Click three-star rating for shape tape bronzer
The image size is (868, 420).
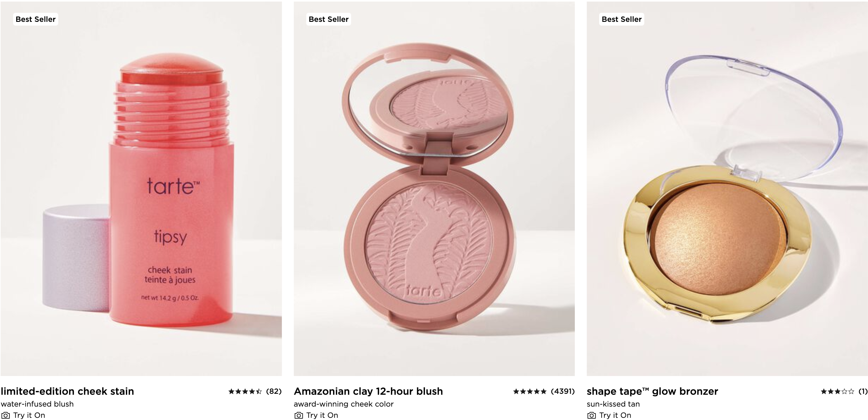(x=837, y=391)
